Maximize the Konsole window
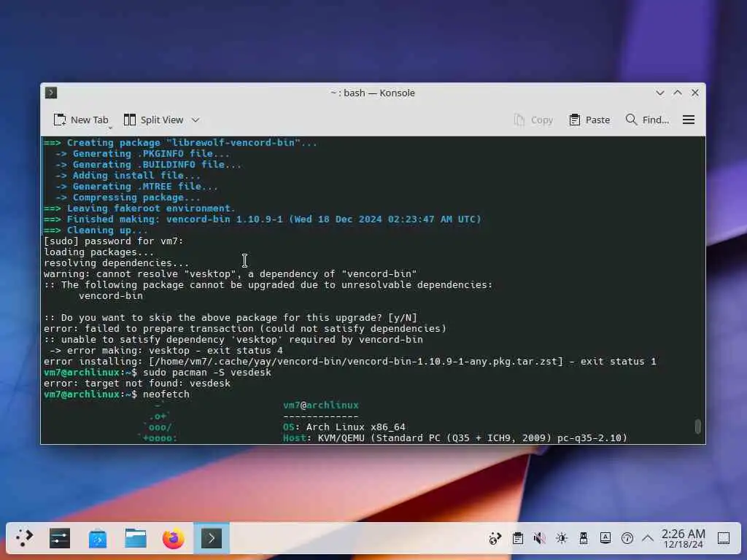The image size is (747, 560). coord(678,93)
